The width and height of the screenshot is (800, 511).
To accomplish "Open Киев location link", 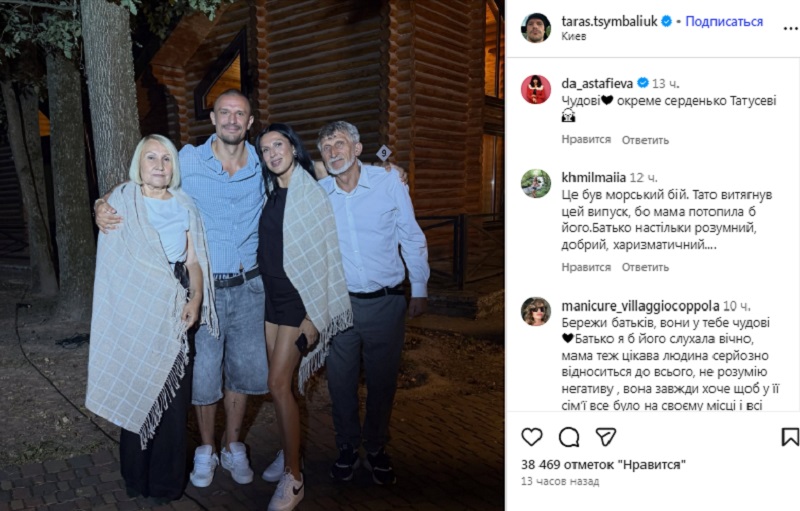I will (x=573, y=36).
